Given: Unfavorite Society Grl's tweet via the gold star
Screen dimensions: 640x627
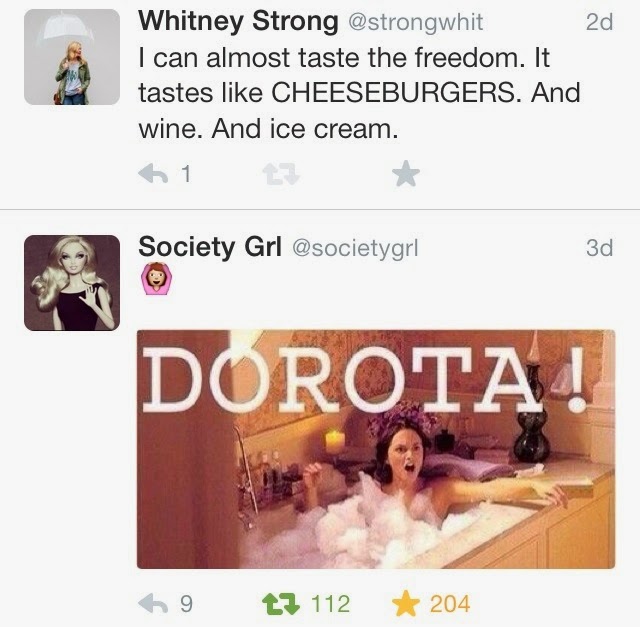Looking at the screenshot, I should [x=406, y=603].
